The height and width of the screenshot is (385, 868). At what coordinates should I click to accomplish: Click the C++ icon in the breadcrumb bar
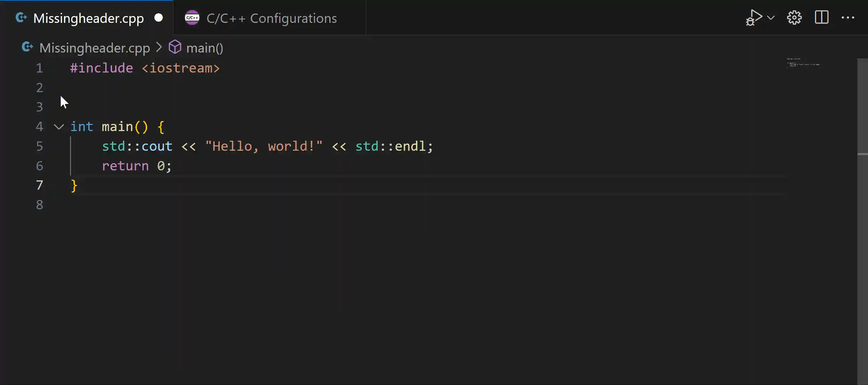tap(27, 47)
